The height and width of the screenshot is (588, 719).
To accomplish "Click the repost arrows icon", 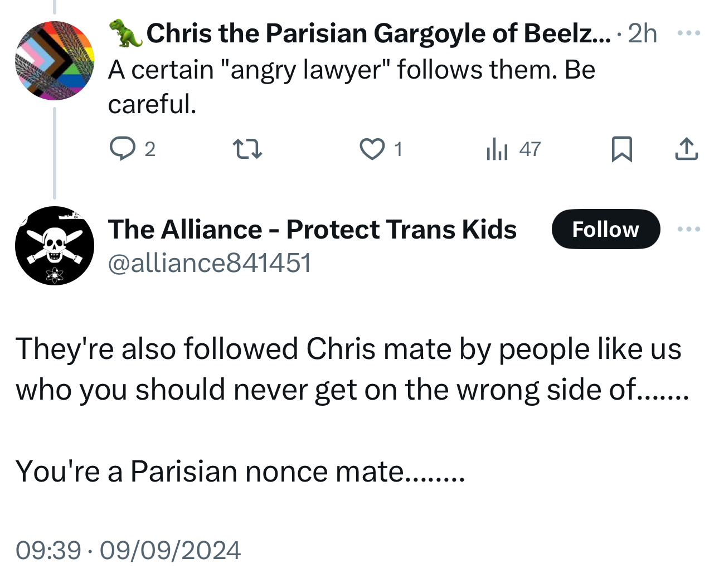I will (x=247, y=149).
